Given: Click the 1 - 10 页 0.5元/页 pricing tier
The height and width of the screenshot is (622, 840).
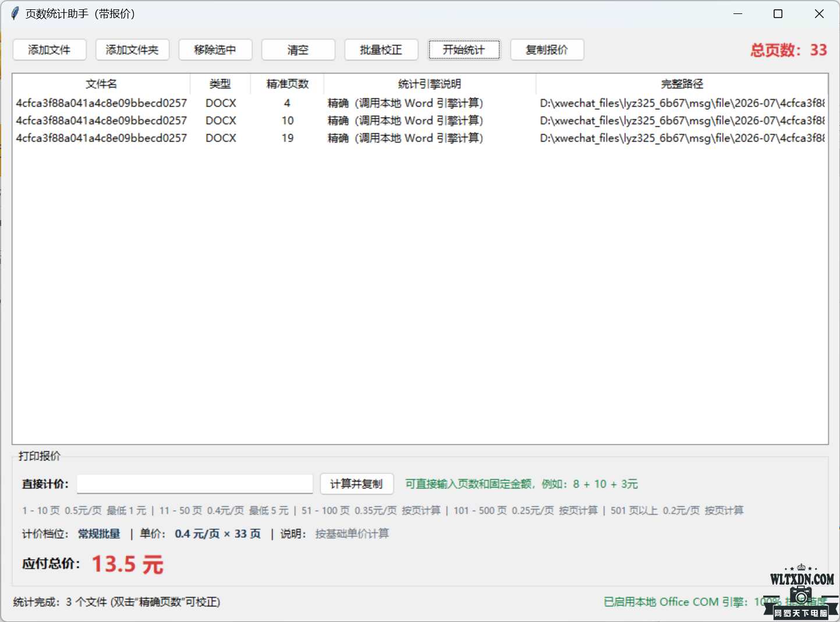Looking at the screenshot, I should 84,511.
